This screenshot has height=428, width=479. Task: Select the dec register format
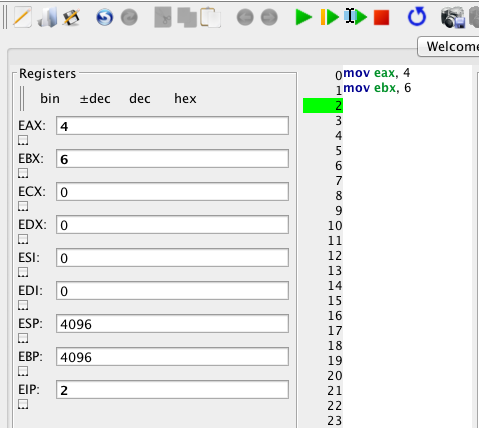click(x=140, y=99)
